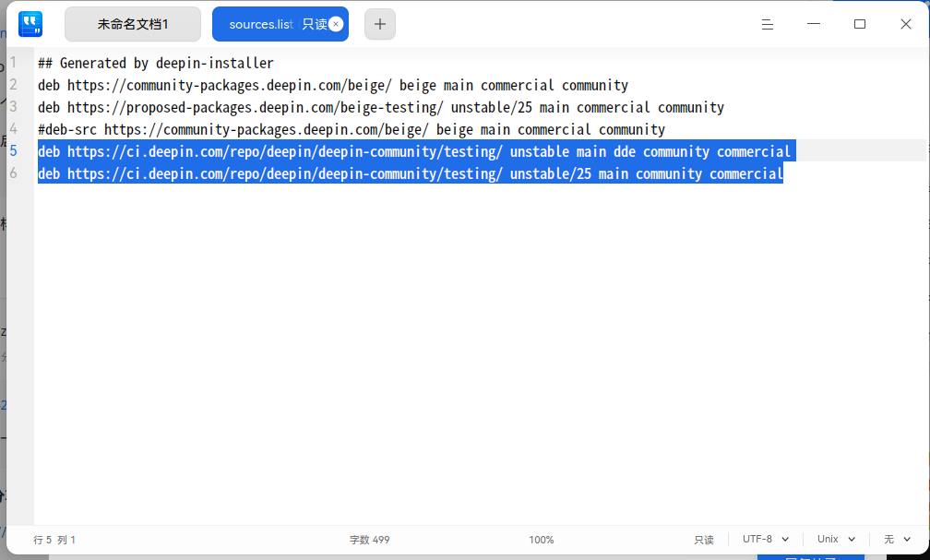Click the Deepin text editor app icon
This screenshot has height=560, width=930.
pyautogui.click(x=30, y=24)
